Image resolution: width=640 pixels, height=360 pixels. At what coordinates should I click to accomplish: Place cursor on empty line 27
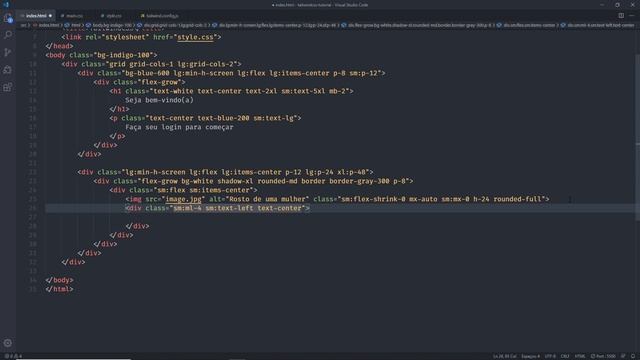tap(340, 217)
